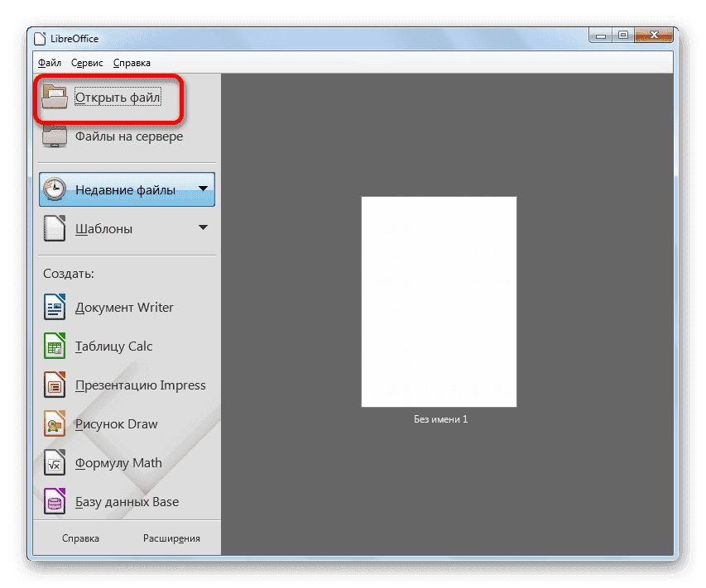This screenshot has height=588, width=706.
Task: Click the Формулу Math icon
Action: [53, 462]
